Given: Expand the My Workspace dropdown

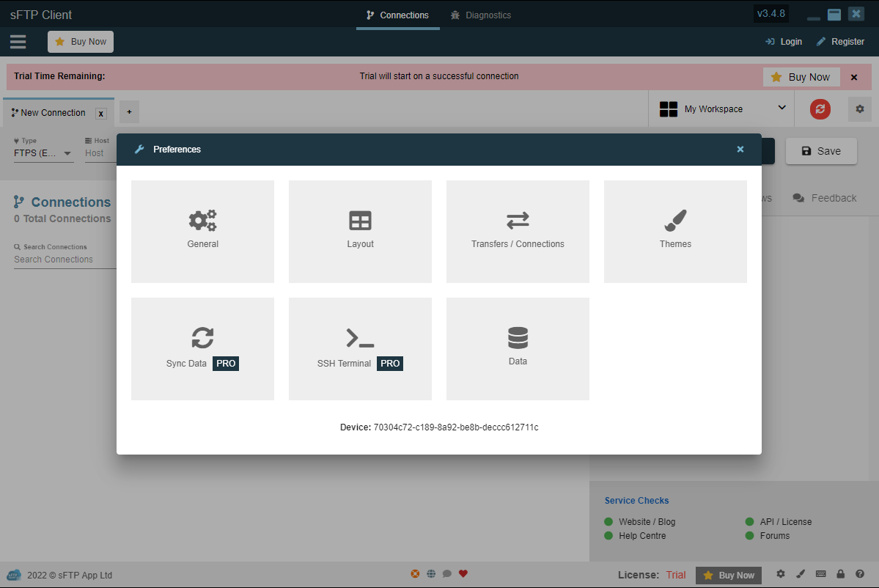Looking at the screenshot, I should tap(722, 109).
